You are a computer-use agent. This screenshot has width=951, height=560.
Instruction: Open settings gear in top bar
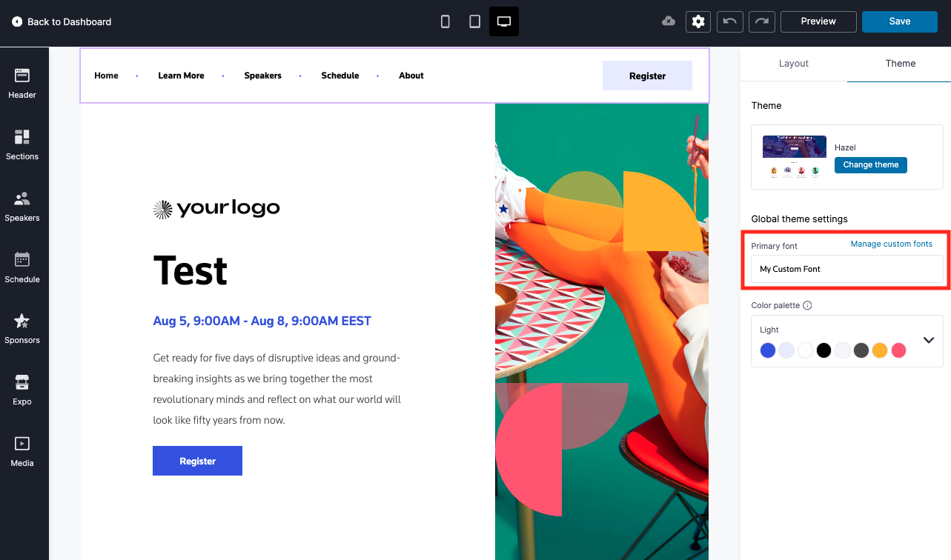[x=698, y=21]
